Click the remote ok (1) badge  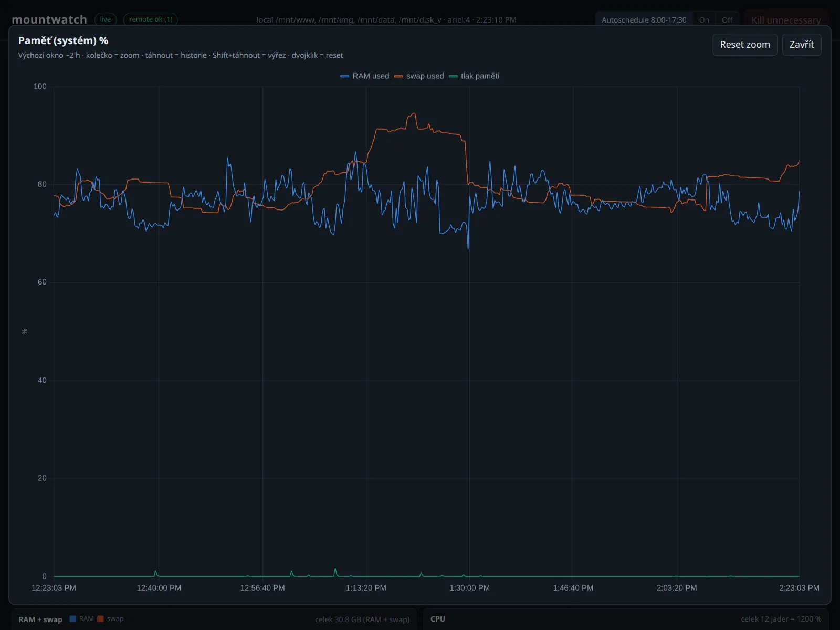click(151, 19)
